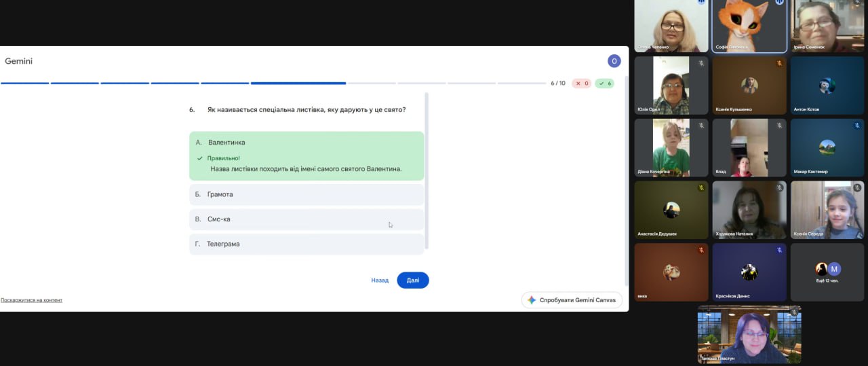
Task: Go back with the Назад button
Action: [380, 280]
